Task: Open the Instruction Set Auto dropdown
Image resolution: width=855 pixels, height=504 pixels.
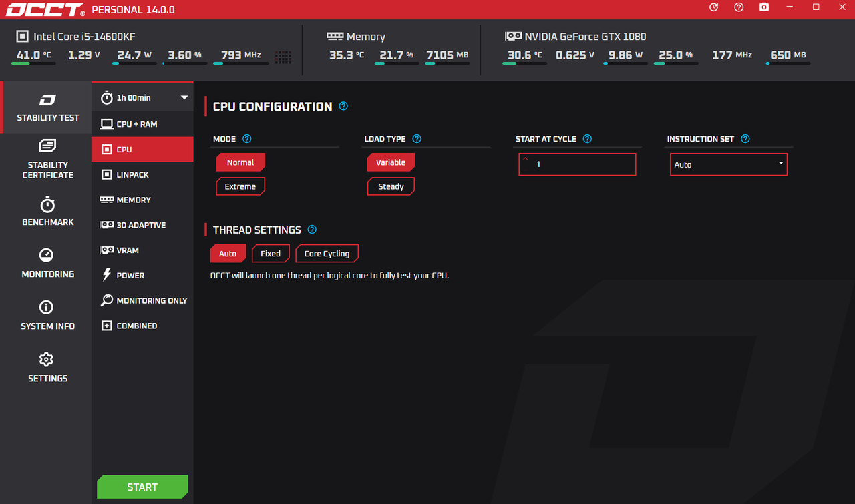Action: [x=729, y=164]
